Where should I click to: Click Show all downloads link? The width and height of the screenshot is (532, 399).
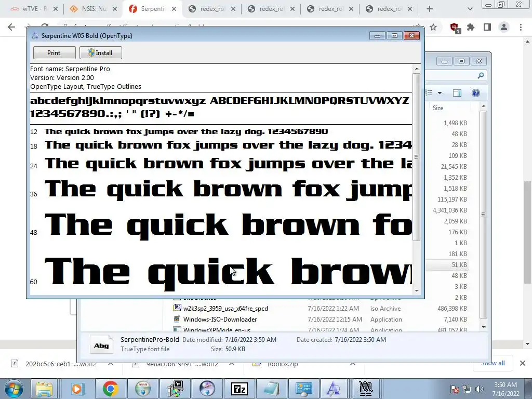pos(493,363)
